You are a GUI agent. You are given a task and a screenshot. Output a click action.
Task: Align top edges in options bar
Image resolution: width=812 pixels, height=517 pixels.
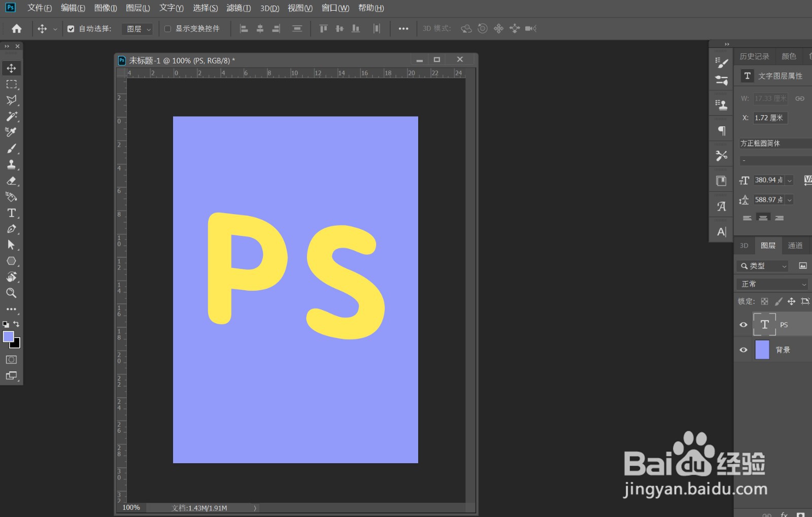coord(323,29)
